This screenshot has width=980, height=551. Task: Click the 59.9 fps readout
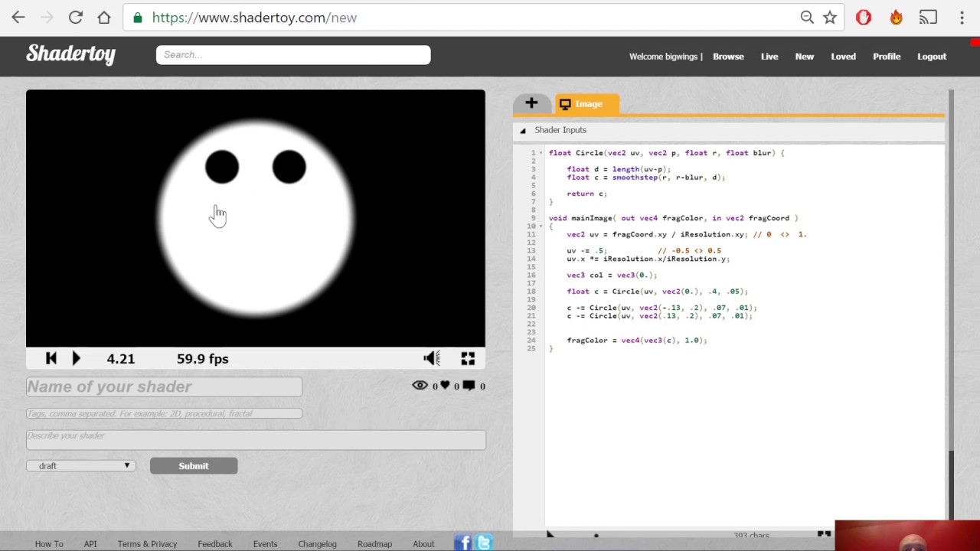203,358
